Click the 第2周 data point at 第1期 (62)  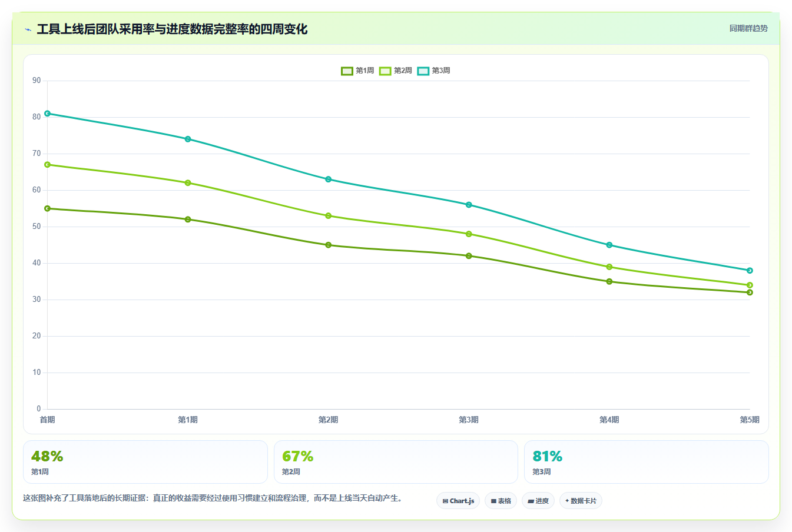pos(188,183)
